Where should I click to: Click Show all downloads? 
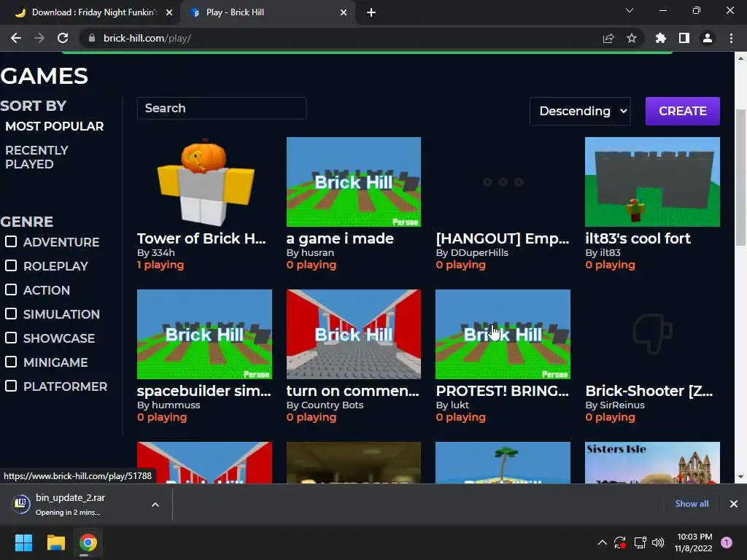click(x=692, y=504)
